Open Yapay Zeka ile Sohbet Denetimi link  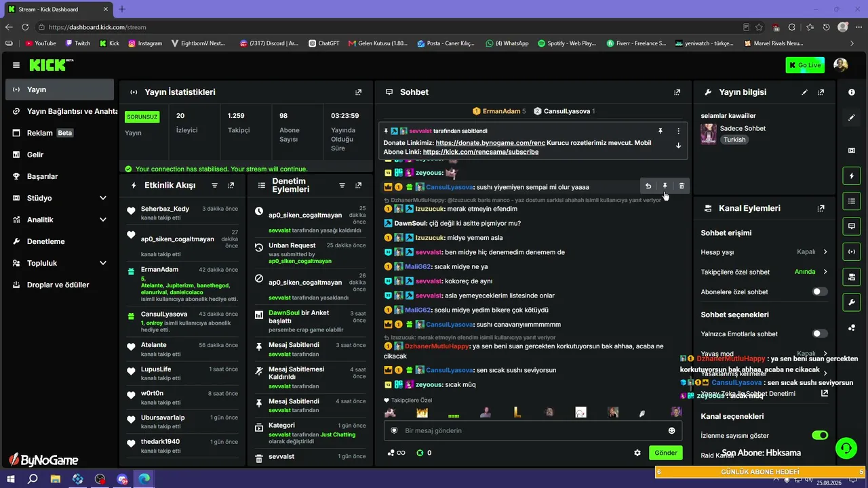[764, 393]
